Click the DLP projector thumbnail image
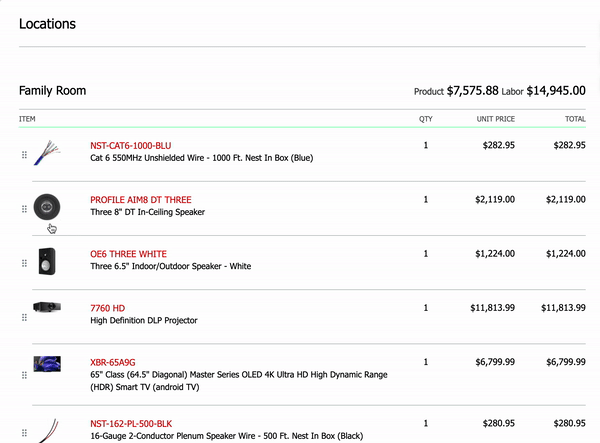The width and height of the screenshot is (600, 443). pos(47,307)
